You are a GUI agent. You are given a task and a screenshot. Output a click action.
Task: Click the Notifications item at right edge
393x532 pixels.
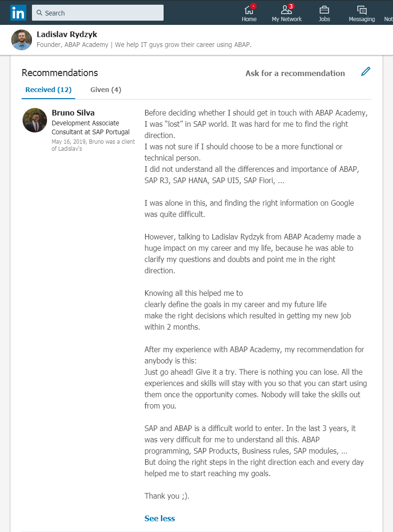coord(388,13)
